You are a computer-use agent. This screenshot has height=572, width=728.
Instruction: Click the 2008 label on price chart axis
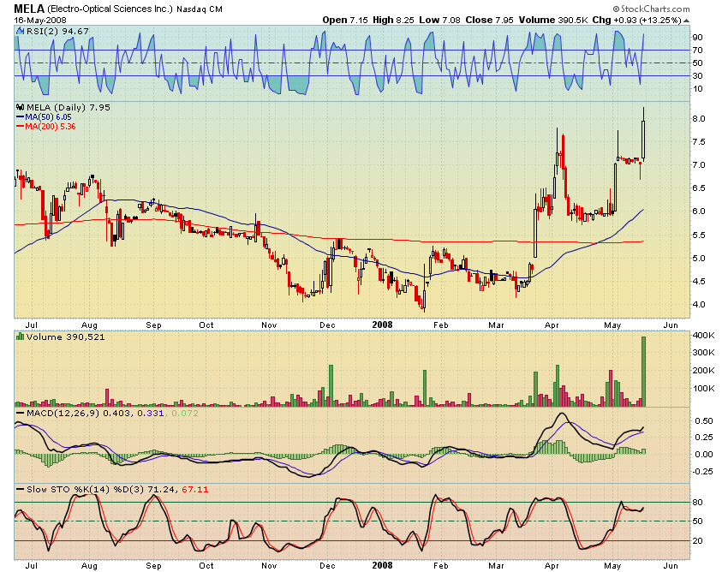pyautogui.click(x=383, y=325)
